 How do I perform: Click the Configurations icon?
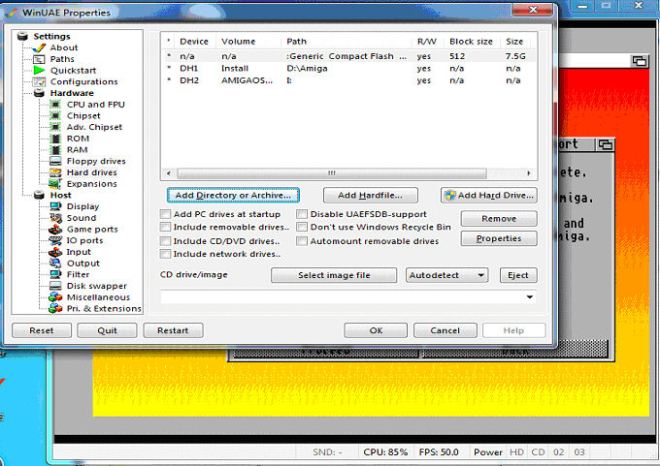39,82
